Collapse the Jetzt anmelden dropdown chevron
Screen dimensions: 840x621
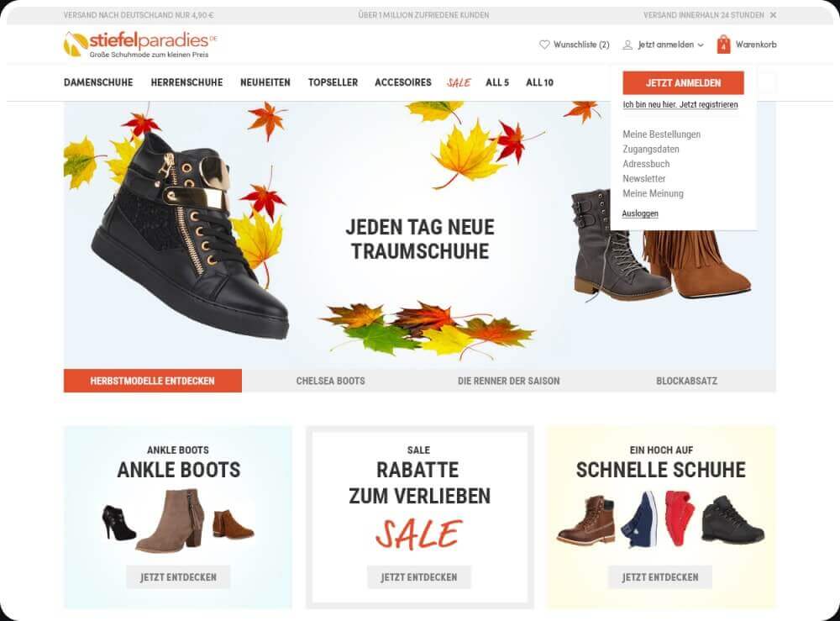[x=701, y=45]
